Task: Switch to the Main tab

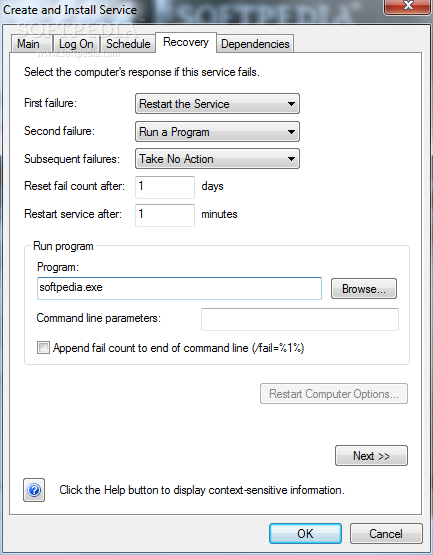Action: point(30,44)
